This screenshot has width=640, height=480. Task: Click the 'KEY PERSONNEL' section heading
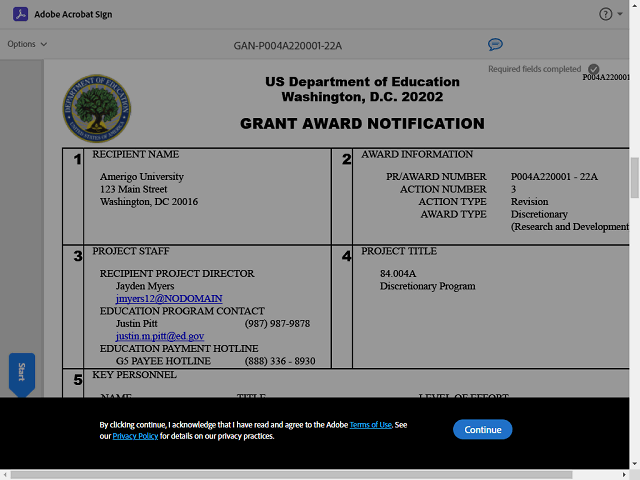134,375
